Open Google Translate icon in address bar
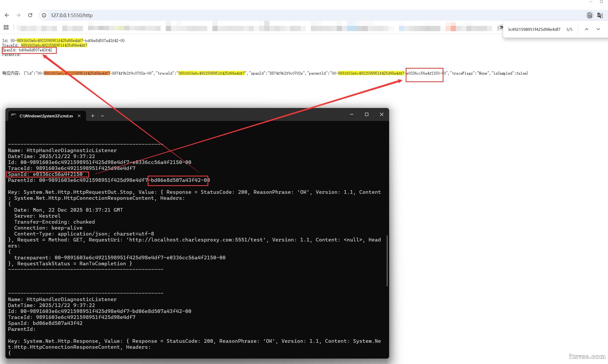608x364 pixels. click(600, 15)
